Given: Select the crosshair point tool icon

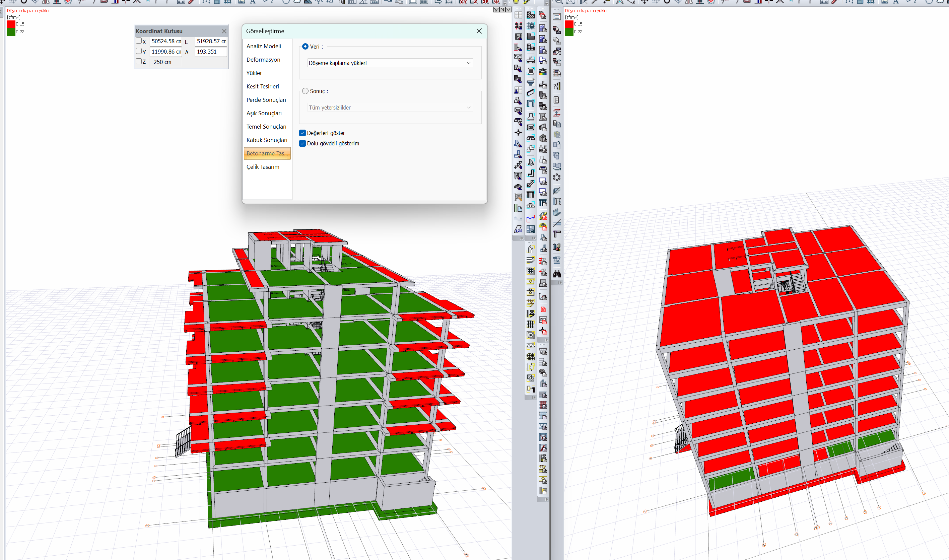Looking at the screenshot, I should click(x=518, y=132).
